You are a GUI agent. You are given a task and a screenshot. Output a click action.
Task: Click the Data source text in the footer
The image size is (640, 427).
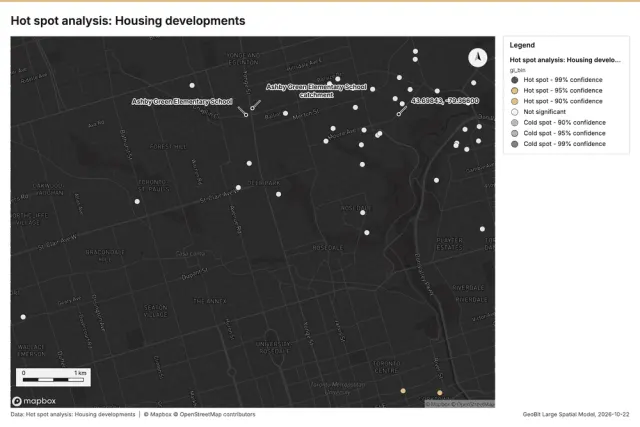click(73, 414)
